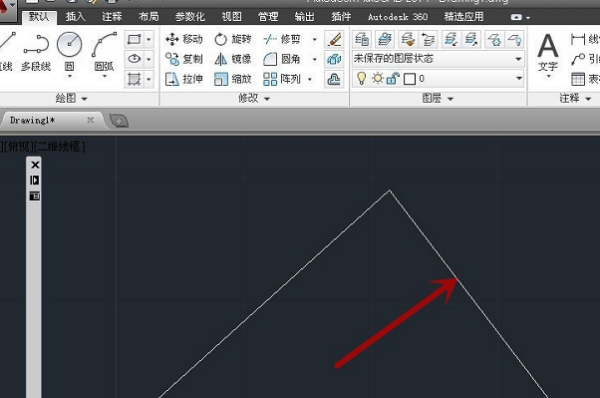
Task: Click the layer 0 color swatch
Action: [410, 79]
